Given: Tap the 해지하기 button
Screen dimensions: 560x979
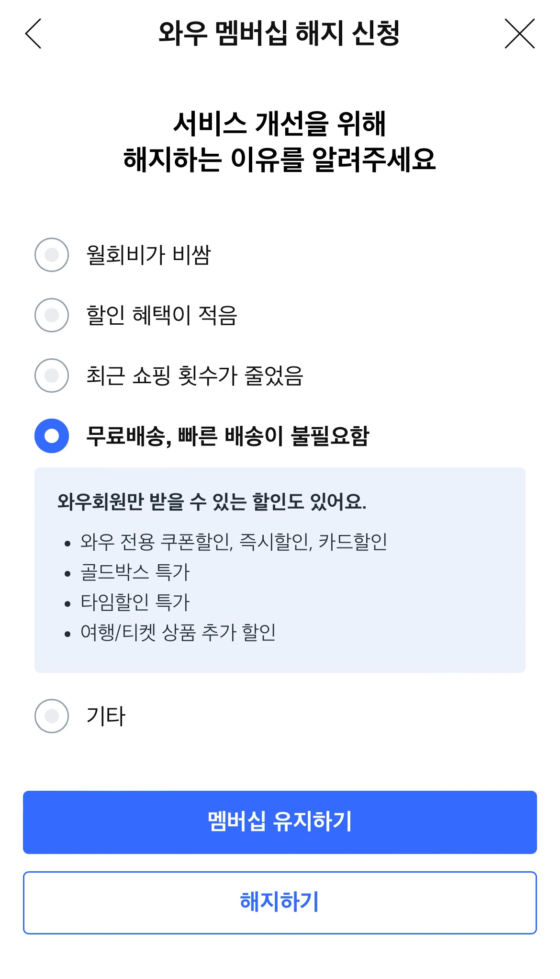Looking at the screenshot, I should pos(280,902).
